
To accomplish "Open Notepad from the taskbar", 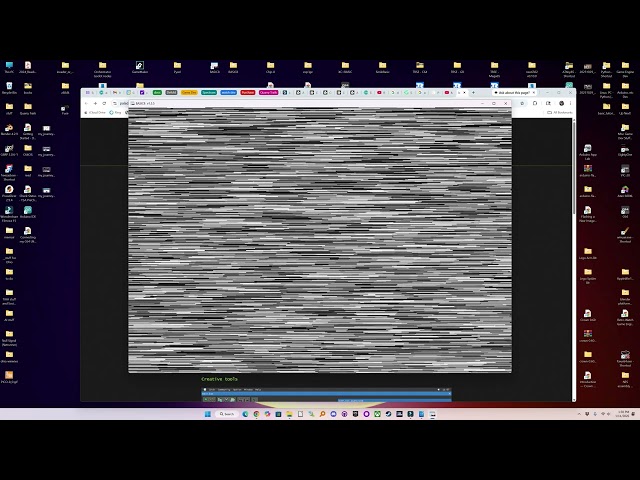I will 422,414.
